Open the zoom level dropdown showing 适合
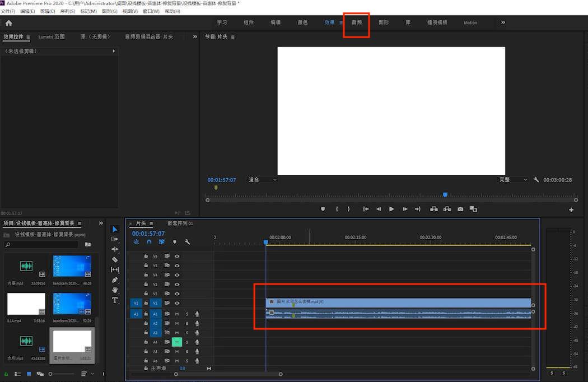 pos(263,180)
